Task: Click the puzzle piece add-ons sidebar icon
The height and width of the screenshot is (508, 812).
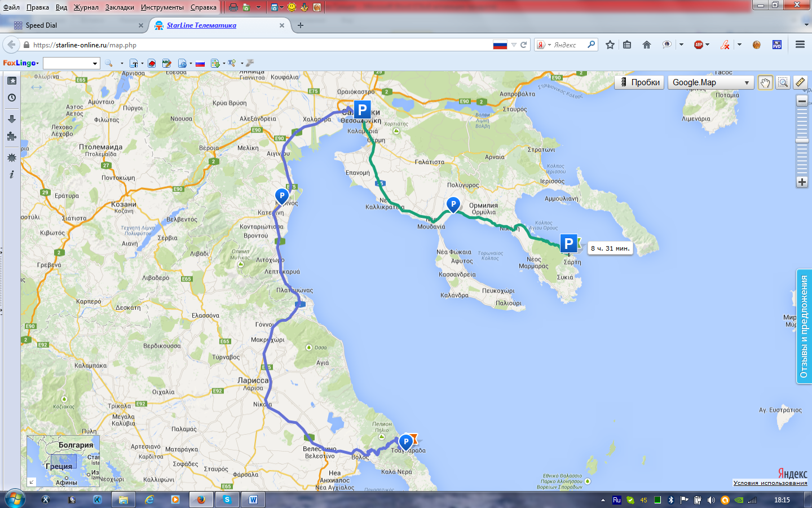Action: pyautogui.click(x=11, y=136)
